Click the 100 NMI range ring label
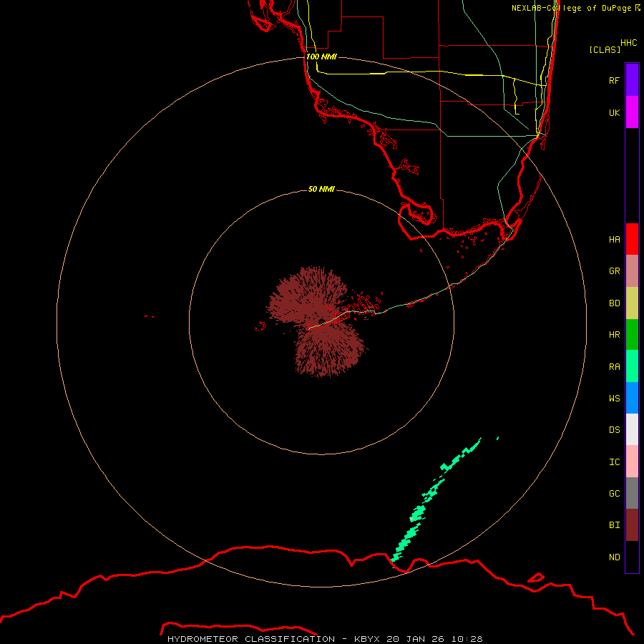This screenshot has width=644, height=644. 321,57
